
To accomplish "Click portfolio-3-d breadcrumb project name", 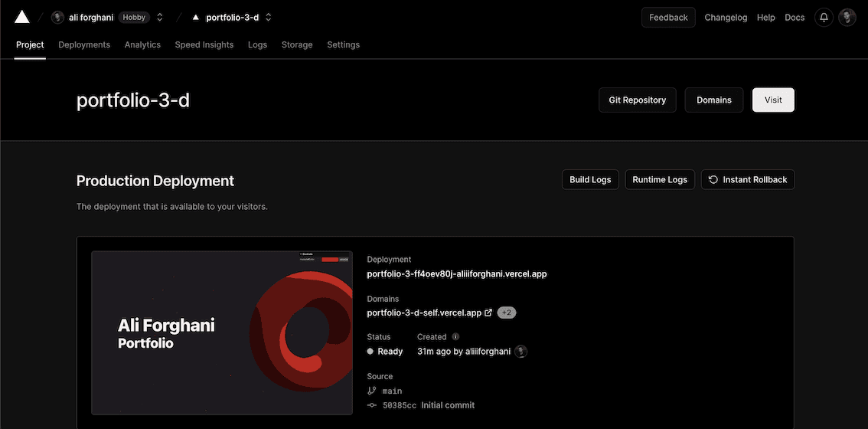I will tap(233, 17).
